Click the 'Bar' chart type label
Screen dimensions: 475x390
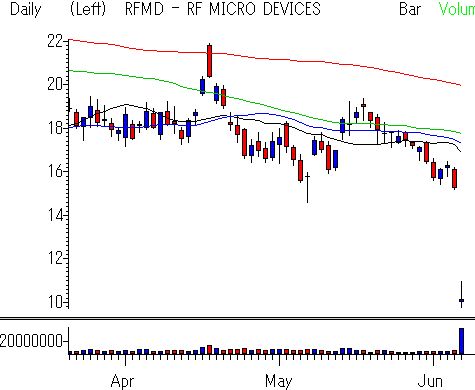(410, 9)
